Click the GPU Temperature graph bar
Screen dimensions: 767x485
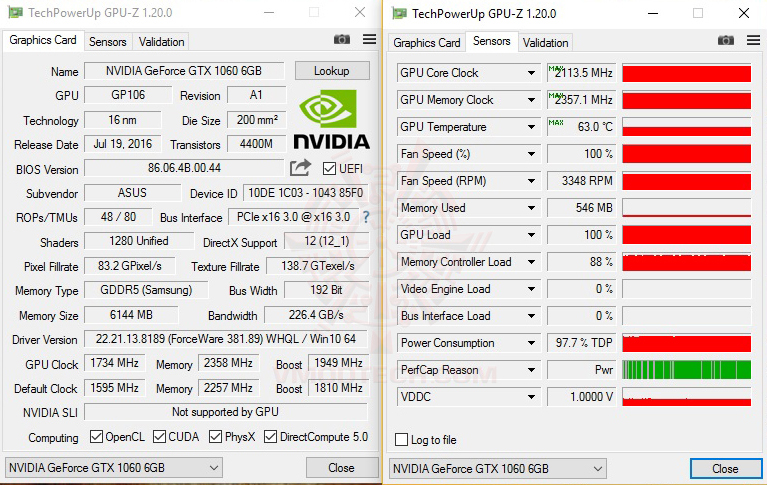point(687,127)
